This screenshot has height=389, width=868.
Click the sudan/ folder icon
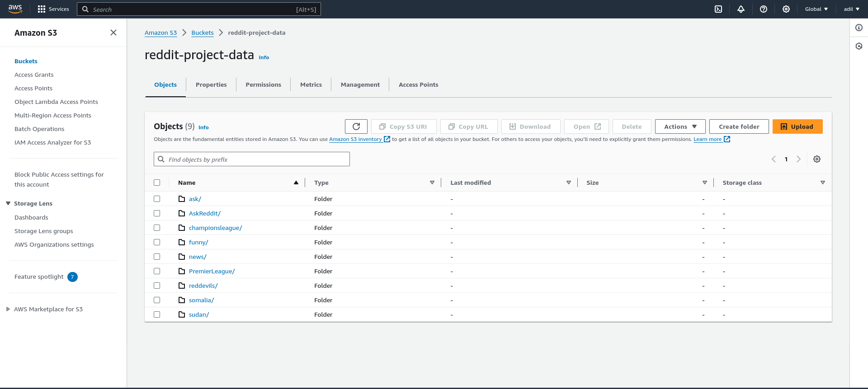coord(182,314)
